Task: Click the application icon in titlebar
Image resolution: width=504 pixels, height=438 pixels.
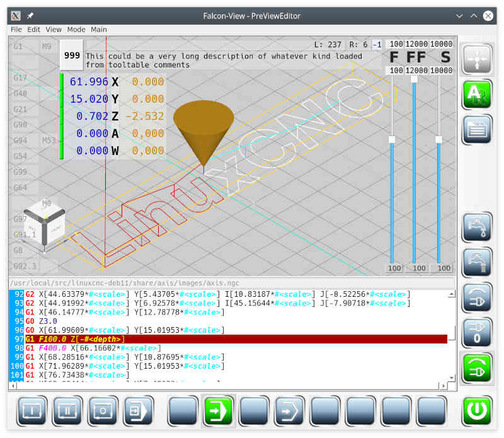Action: 15,15
